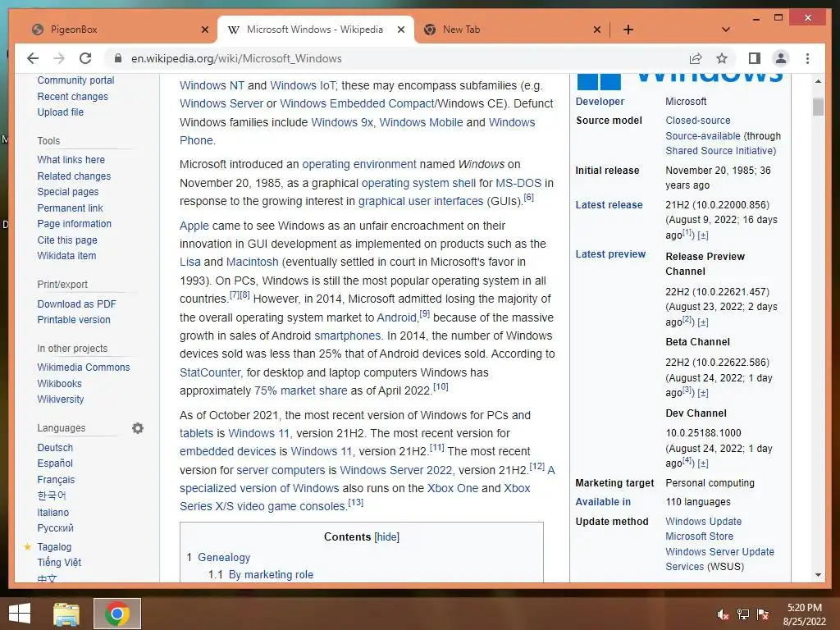Open Special pages link
This screenshot has width=840, height=630.
[67, 192]
